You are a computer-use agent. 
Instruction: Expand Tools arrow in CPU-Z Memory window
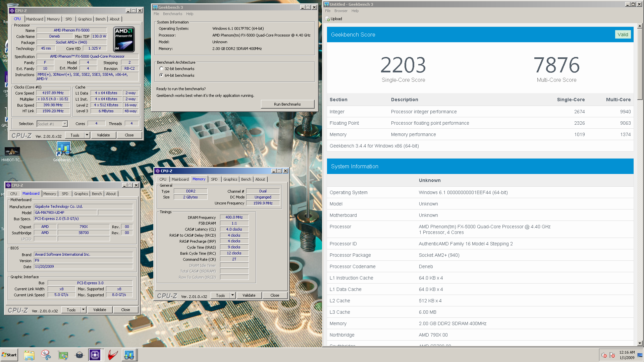click(233, 296)
